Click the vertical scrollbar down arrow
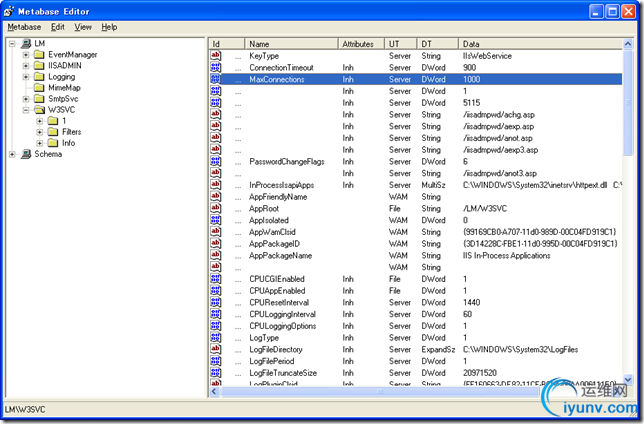Screen dimensions: 644x424 628,380
